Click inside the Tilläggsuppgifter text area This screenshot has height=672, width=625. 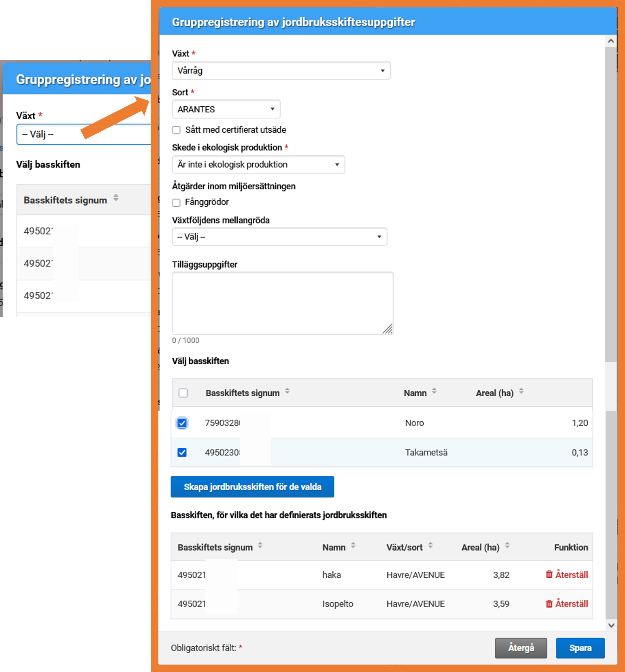[282, 303]
